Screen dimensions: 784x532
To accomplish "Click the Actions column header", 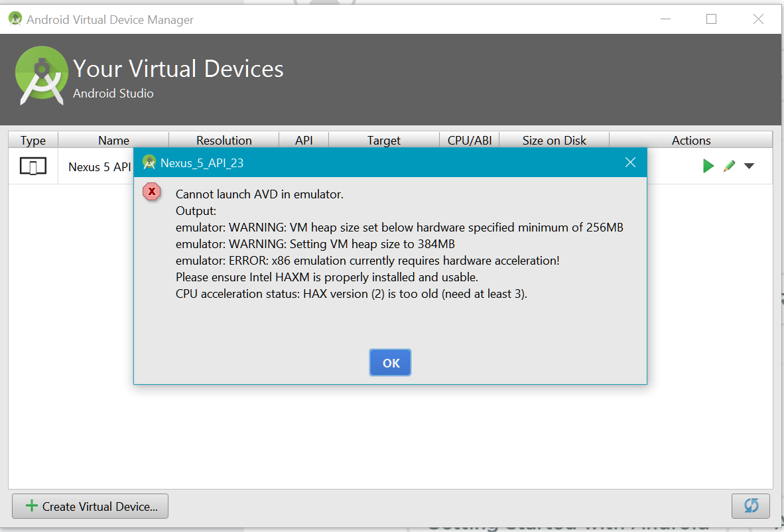I will [691, 140].
